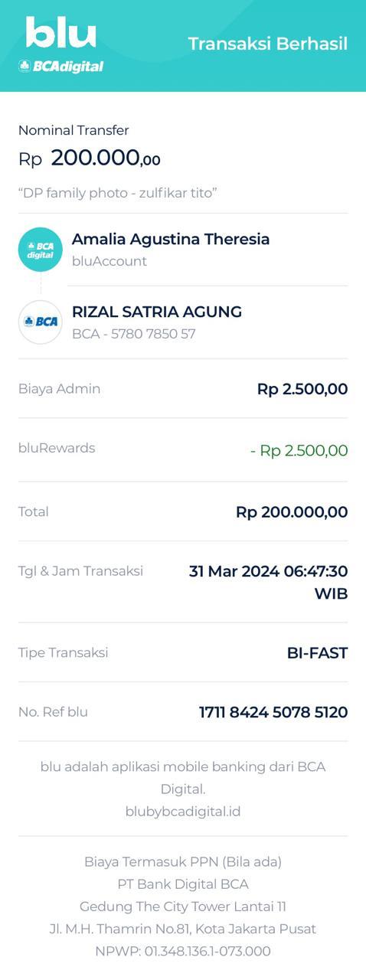Select the teal BCA digital account icon
This screenshot has width=366, height=980.
40,250
